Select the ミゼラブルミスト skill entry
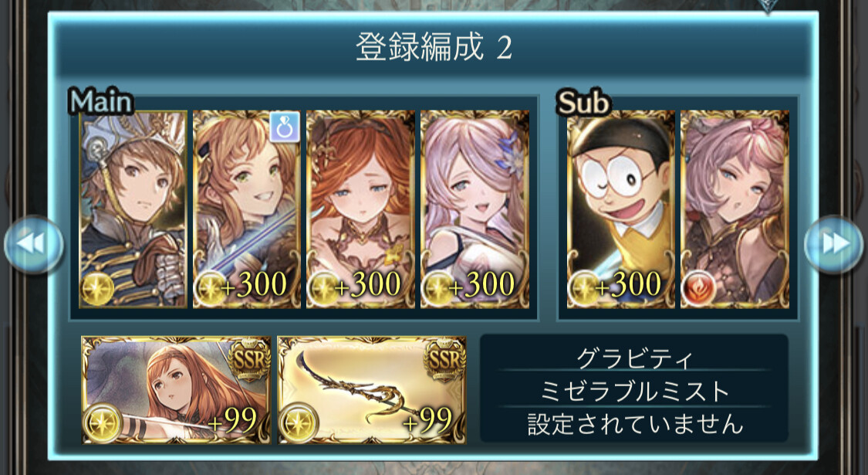 (634, 392)
